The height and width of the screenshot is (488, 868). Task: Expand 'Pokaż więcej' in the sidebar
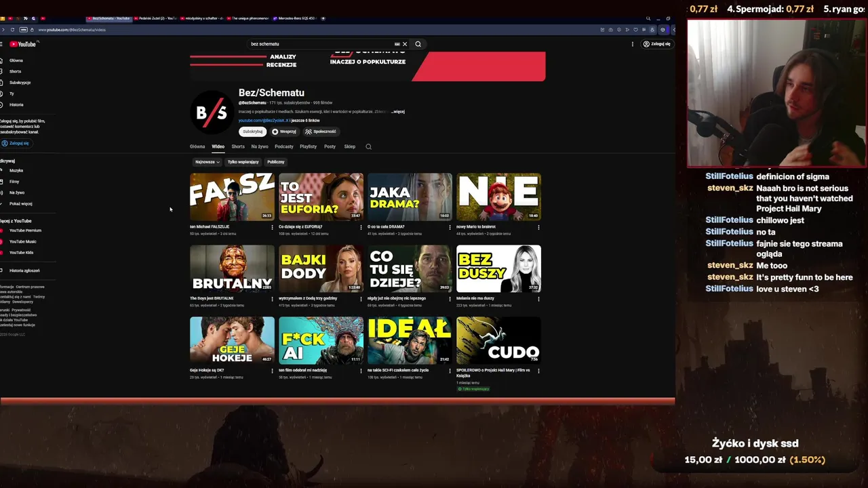20,203
